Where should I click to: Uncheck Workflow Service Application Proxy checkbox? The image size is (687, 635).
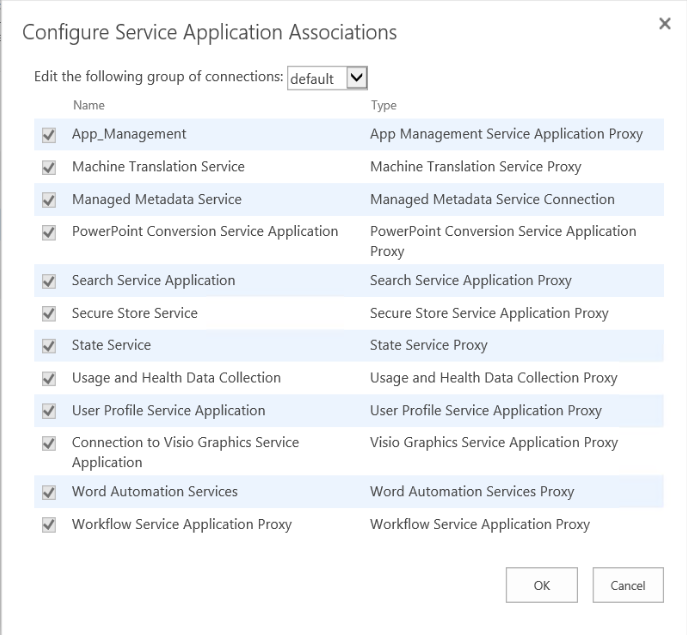coord(49,525)
